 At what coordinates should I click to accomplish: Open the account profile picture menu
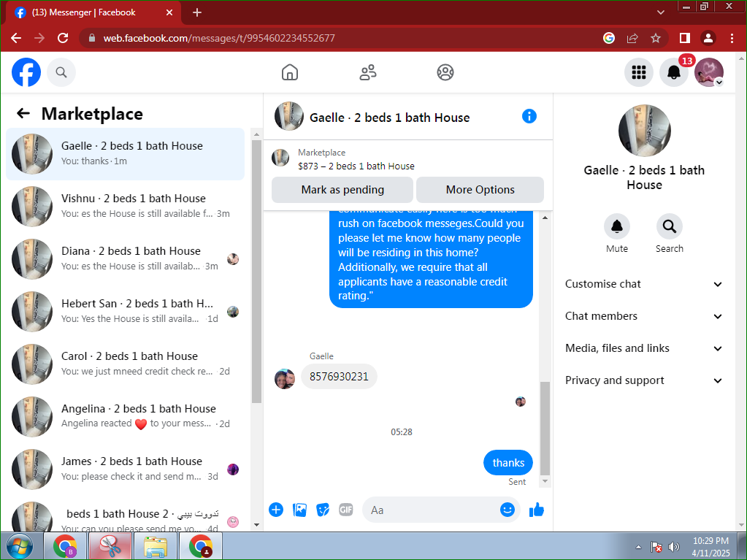click(709, 72)
